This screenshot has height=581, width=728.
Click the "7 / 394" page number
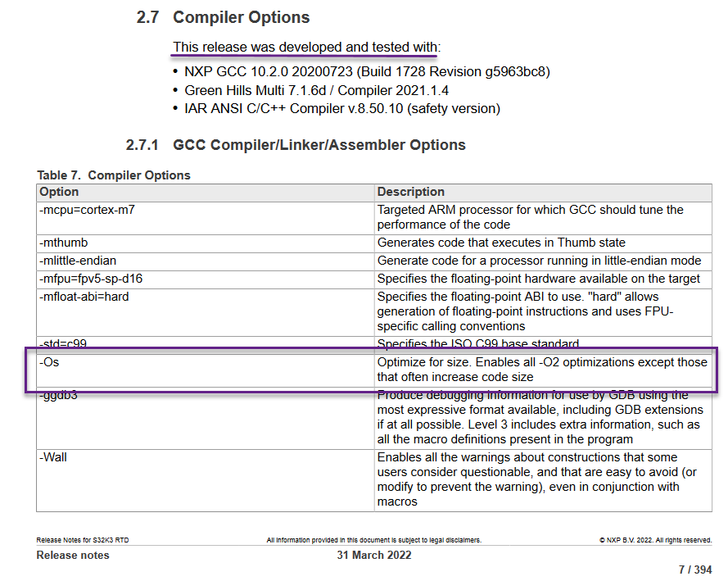coord(695,570)
